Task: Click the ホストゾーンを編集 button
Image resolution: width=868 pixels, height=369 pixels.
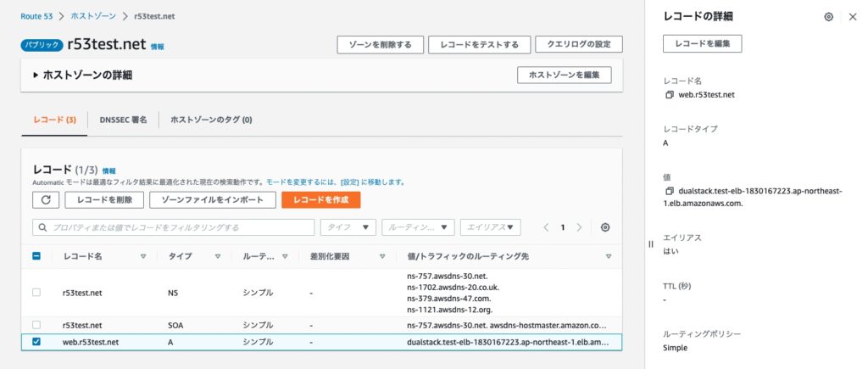Action: coord(564,75)
